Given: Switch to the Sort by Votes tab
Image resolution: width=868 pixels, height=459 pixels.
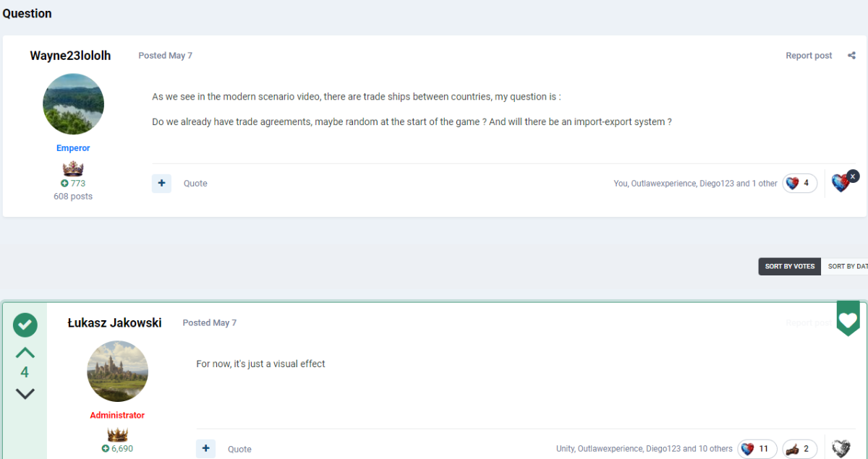Looking at the screenshot, I should pos(789,267).
